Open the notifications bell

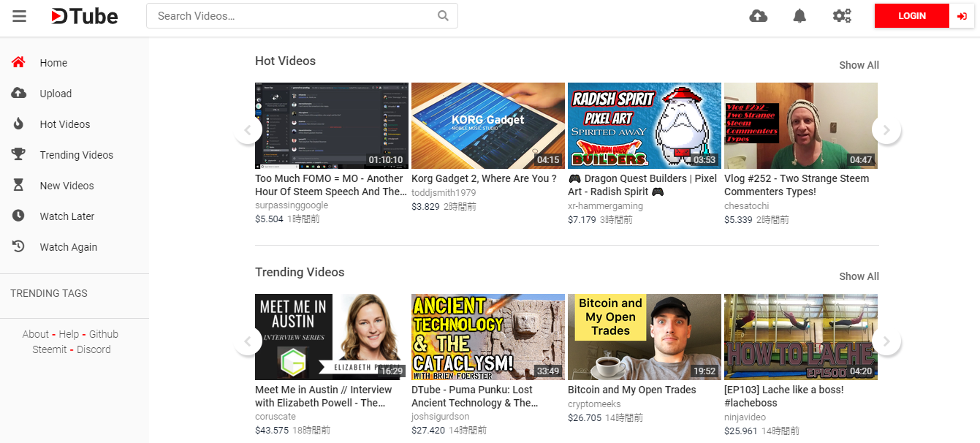pyautogui.click(x=799, y=16)
